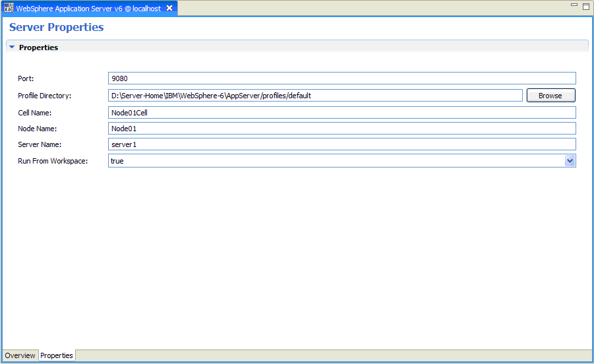Click the Profile Directory: label
The width and height of the screenshot is (594, 364).
point(44,96)
